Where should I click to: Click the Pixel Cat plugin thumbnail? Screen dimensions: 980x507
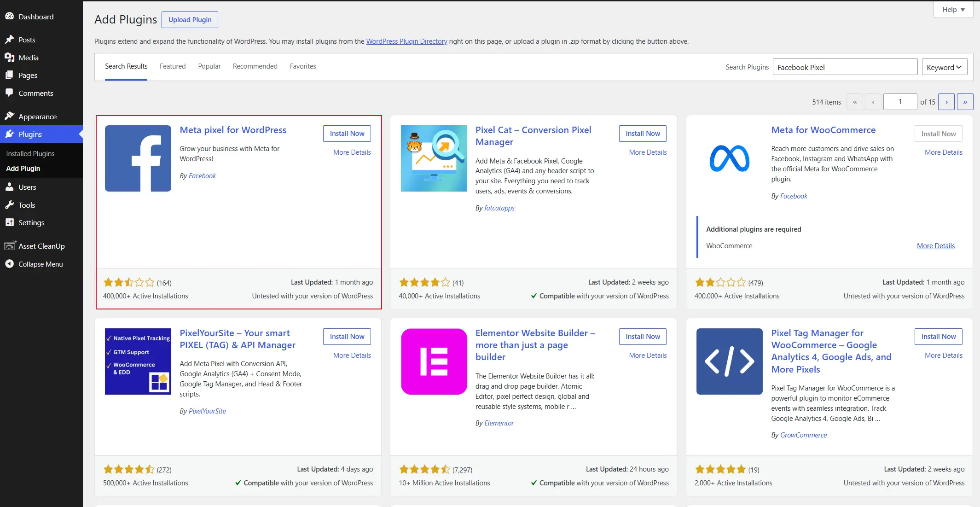pos(434,158)
